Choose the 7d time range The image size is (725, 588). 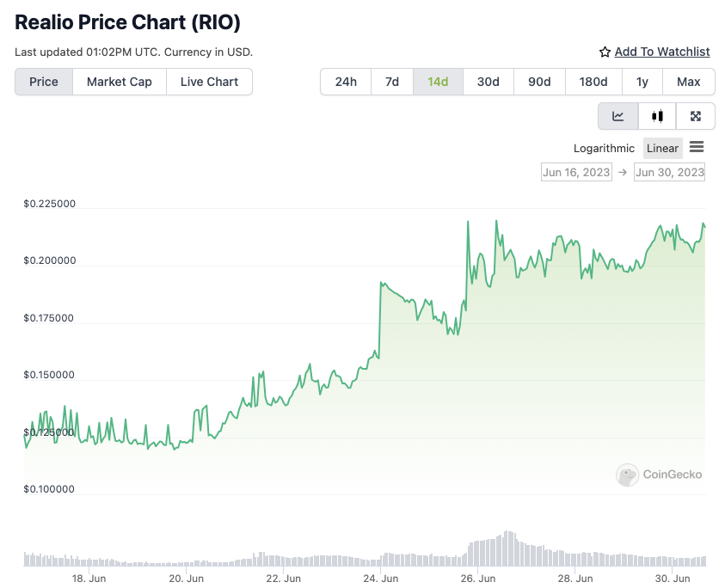click(x=392, y=82)
